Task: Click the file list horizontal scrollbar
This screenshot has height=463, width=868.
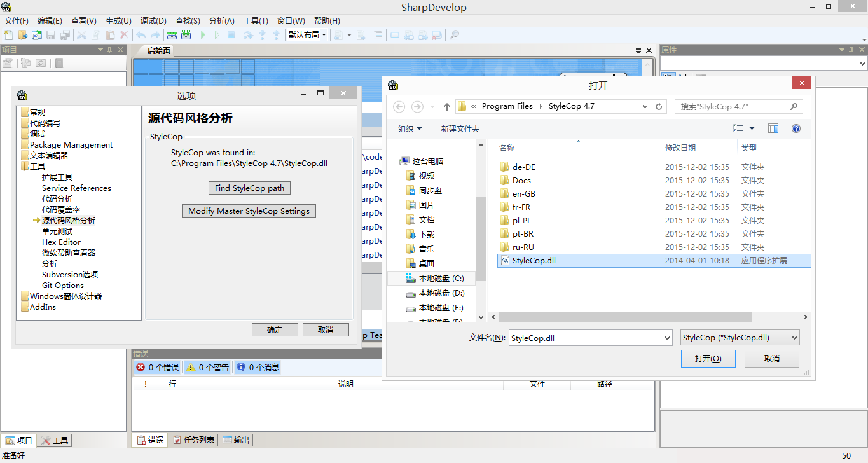Action: (625, 317)
